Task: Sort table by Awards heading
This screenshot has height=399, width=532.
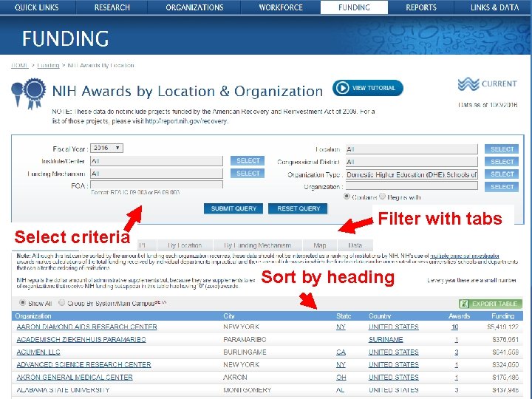Action: 459,316
